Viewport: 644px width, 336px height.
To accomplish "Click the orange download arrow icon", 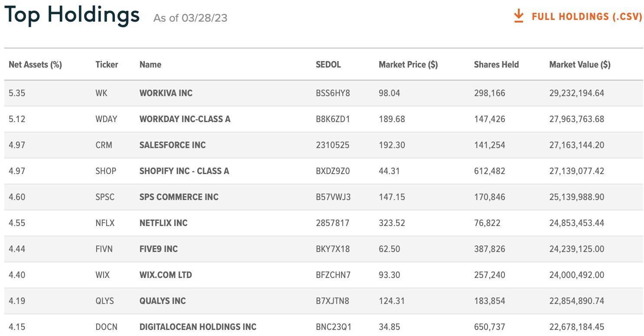I will (518, 16).
